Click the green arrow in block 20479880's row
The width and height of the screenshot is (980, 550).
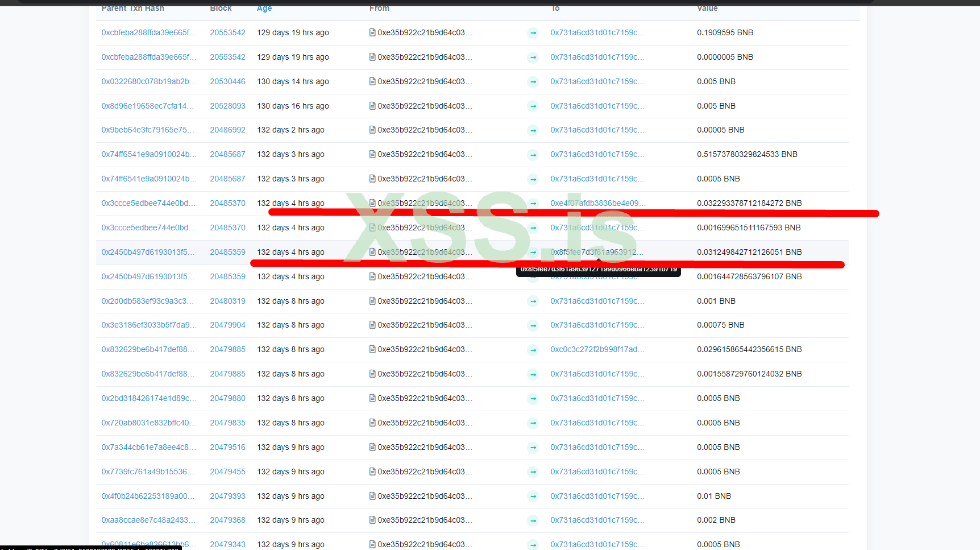coord(533,399)
